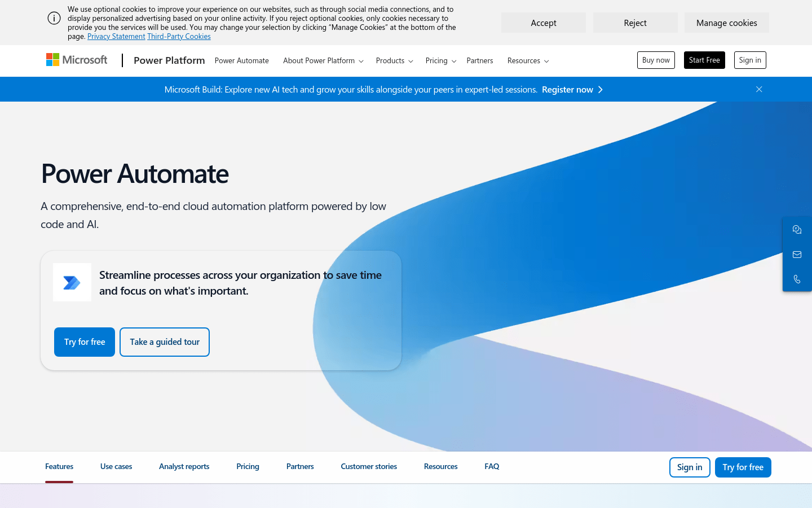Click Sign in in bottom nav bar

click(x=690, y=467)
